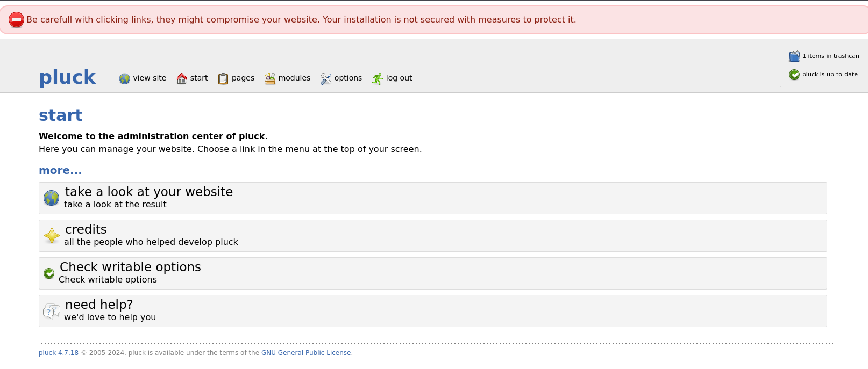The height and width of the screenshot is (369, 868).
Task: Click 'Welcome to the administration center of pluck.'
Action: click(x=153, y=136)
